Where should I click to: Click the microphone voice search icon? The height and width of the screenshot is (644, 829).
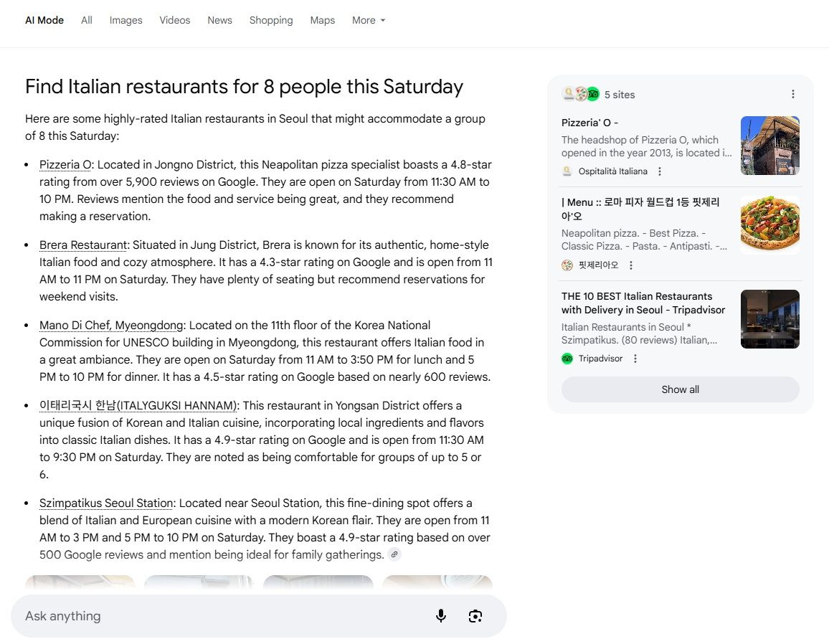tap(441, 616)
